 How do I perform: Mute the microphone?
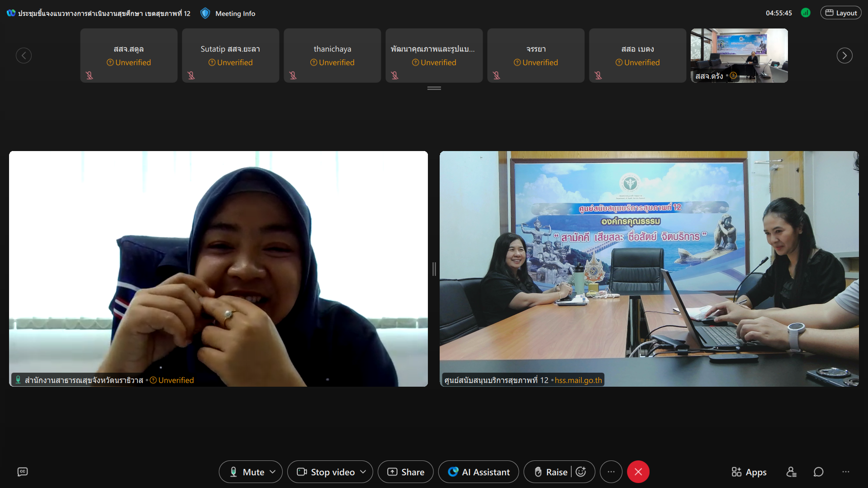point(247,472)
